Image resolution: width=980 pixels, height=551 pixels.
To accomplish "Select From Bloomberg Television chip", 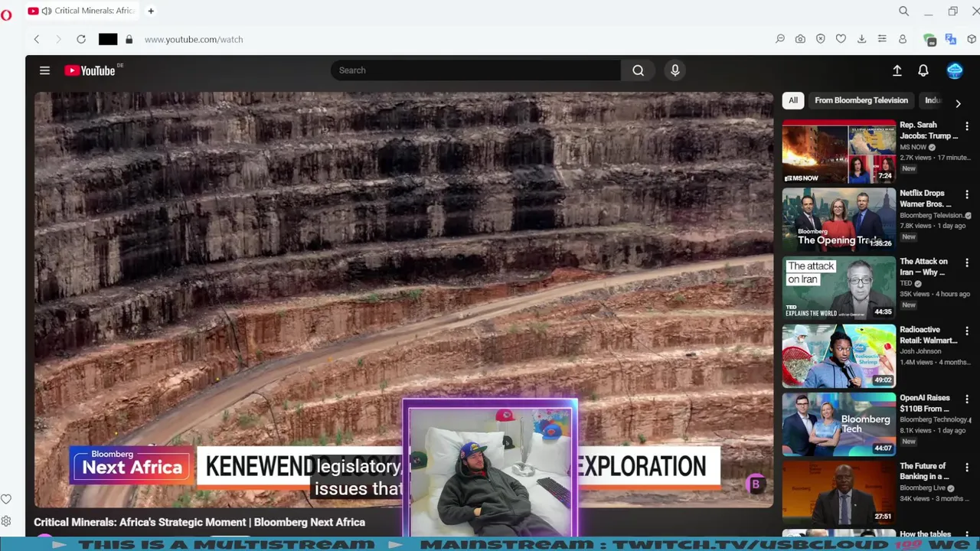I will [x=861, y=100].
